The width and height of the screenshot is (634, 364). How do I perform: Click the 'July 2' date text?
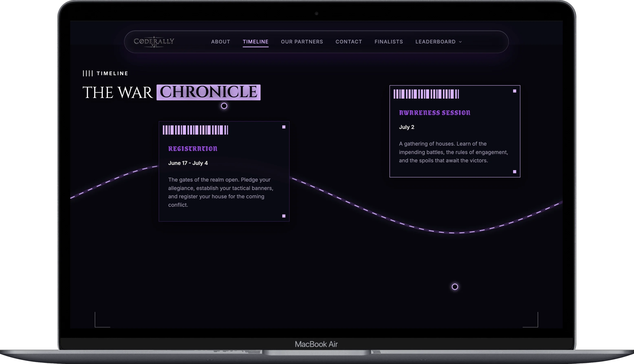point(407,127)
